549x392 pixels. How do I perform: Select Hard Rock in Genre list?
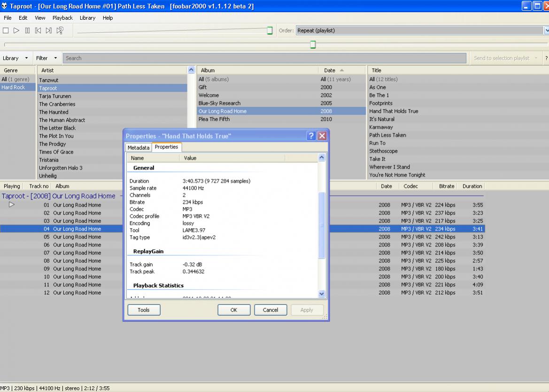coord(17,87)
